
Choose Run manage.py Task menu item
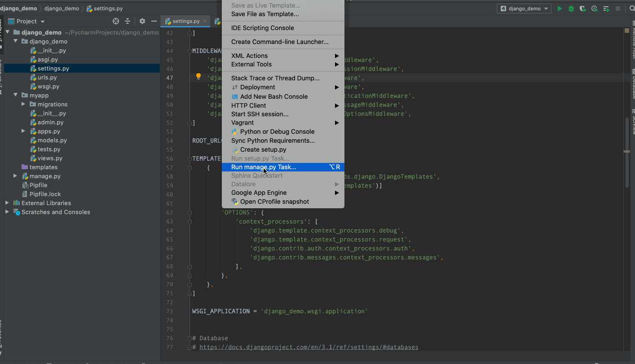(283, 167)
